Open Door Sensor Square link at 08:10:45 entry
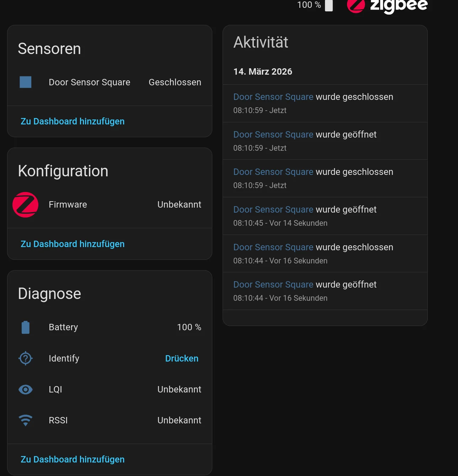Viewport: 458px width, 476px height. pyautogui.click(x=273, y=210)
